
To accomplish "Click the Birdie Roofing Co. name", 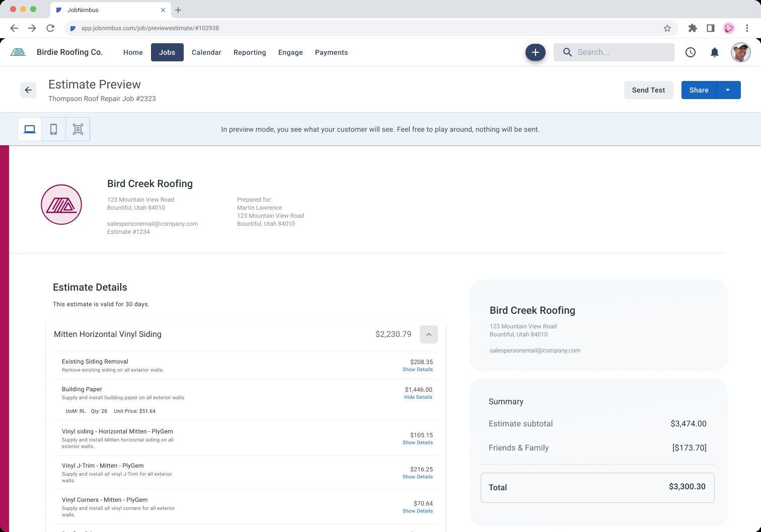I will [70, 52].
